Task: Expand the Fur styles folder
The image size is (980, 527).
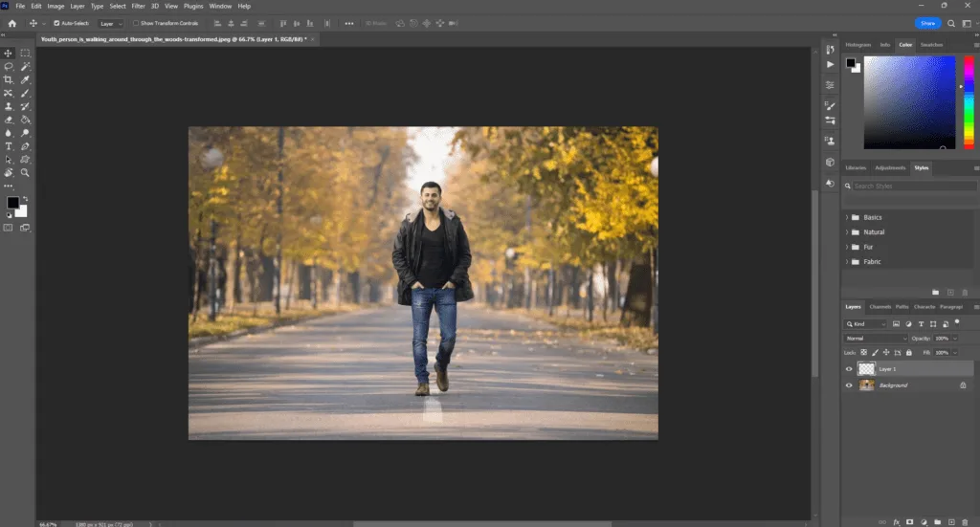Action: [x=847, y=248]
